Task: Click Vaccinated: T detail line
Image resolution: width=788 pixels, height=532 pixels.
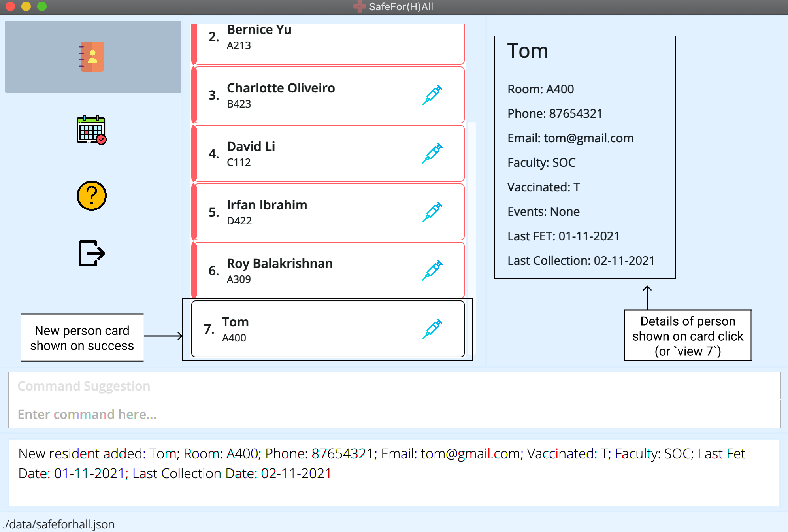Action: click(x=544, y=187)
